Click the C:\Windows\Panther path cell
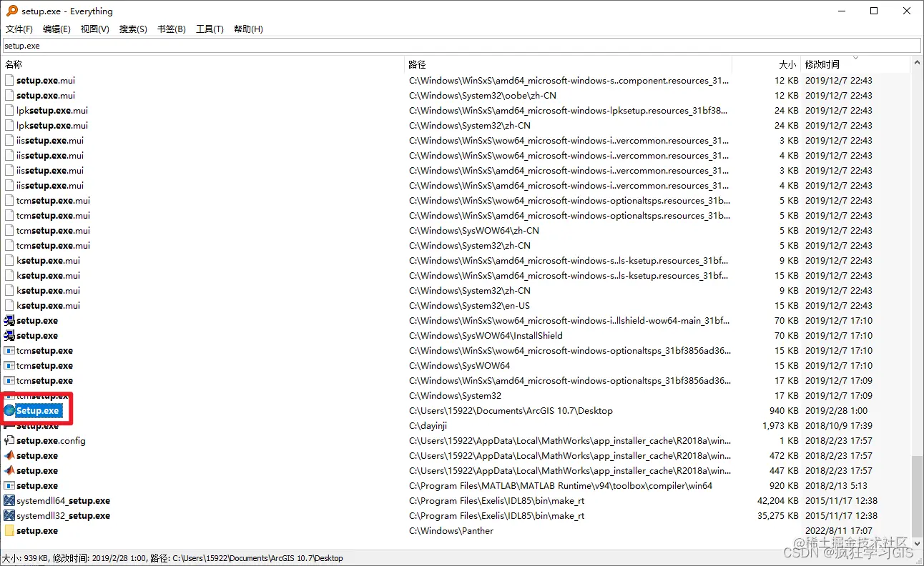The image size is (924, 566). [x=453, y=531]
